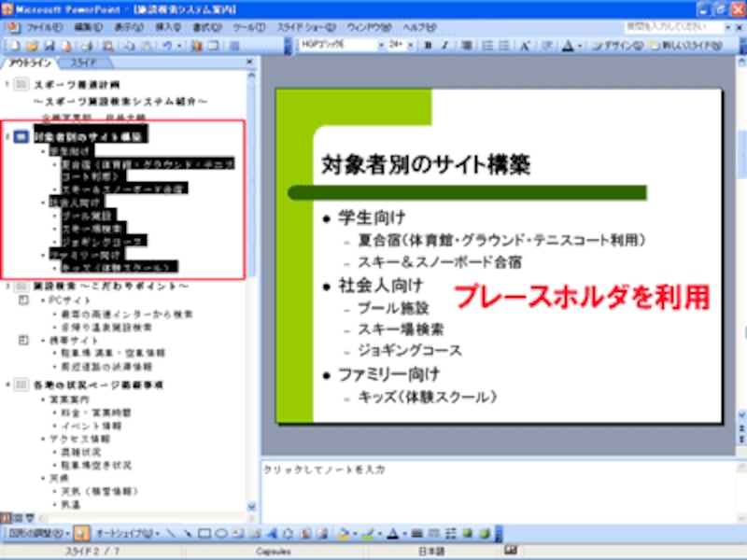747x560 pixels.
Task: Save the presentation with the floppy icon
Action: pyautogui.click(x=49, y=46)
